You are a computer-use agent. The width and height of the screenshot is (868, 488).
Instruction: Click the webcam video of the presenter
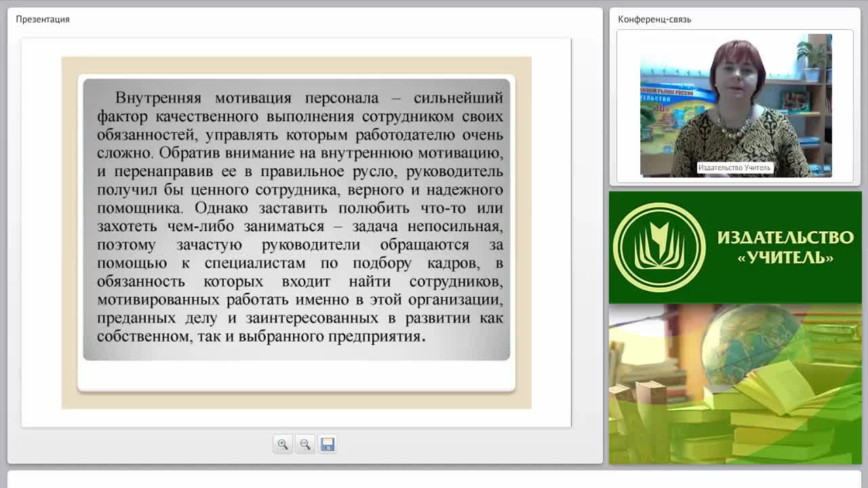pos(736,106)
